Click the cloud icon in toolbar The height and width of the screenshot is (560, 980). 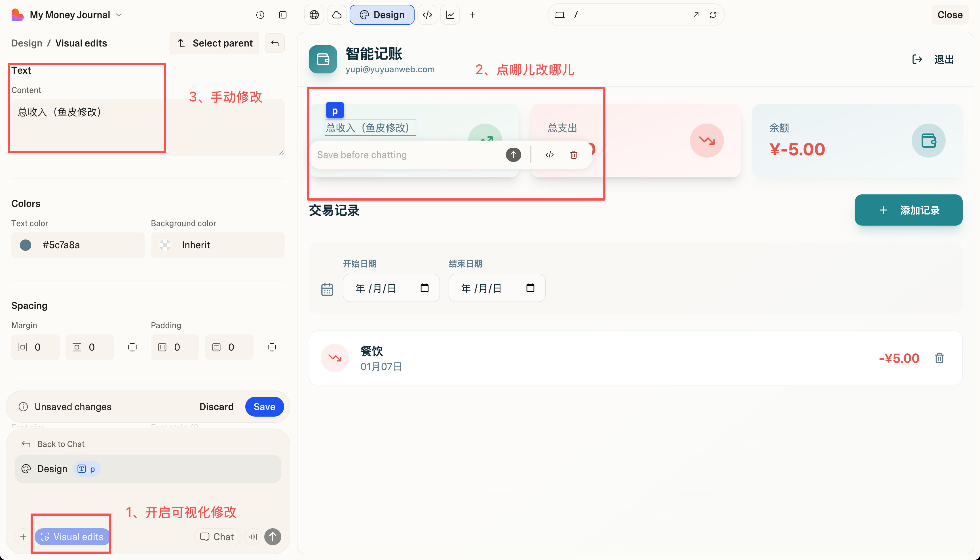click(x=337, y=15)
